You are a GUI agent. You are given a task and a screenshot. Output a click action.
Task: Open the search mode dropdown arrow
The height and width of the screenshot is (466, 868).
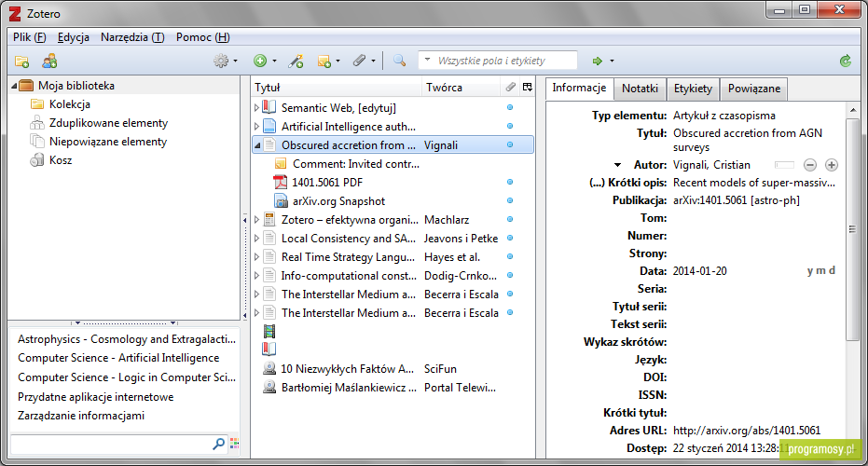click(x=427, y=60)
